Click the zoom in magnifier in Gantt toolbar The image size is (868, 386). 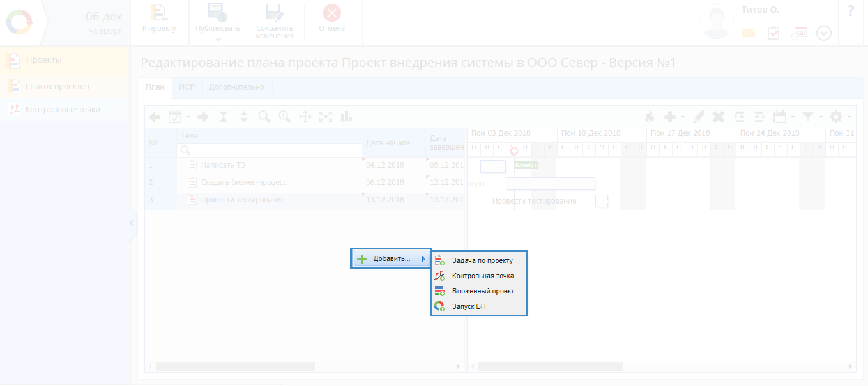(x=284, y=117)
